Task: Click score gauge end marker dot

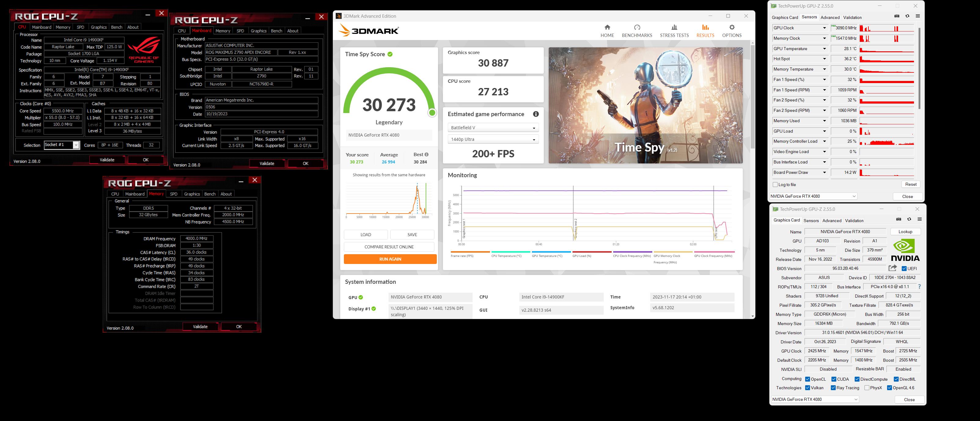Action: (432, 113)
